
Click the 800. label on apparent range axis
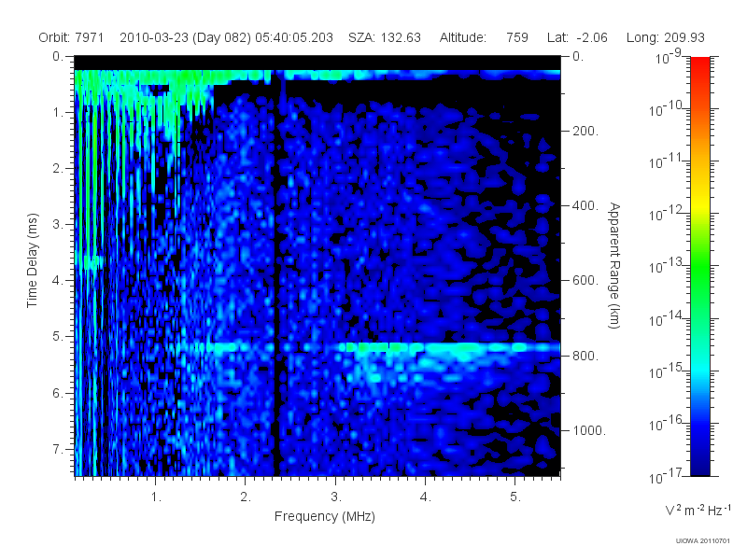(x=585, y=356)
